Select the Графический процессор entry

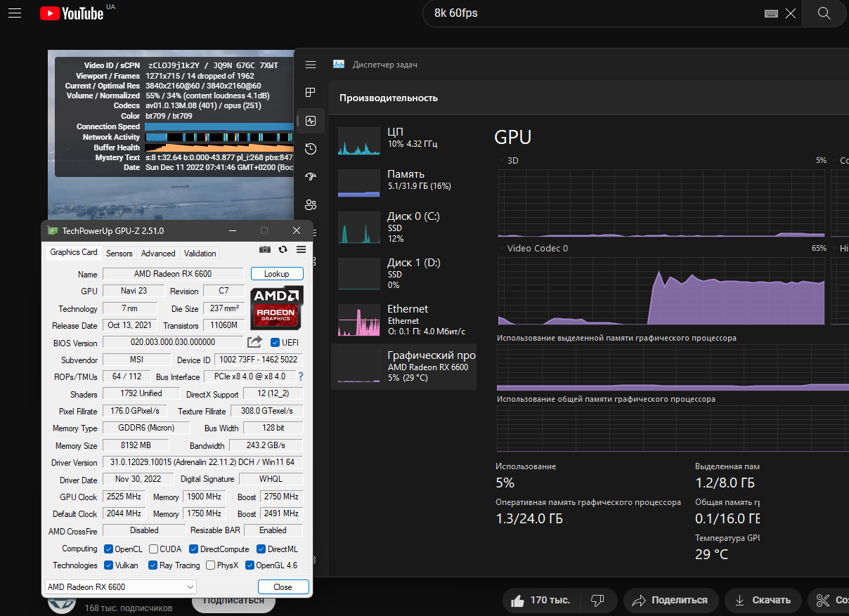coord(403,366)
